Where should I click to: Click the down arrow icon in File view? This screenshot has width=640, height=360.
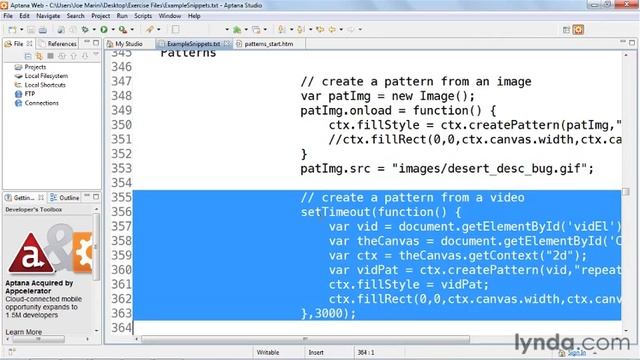pos(85,56)
